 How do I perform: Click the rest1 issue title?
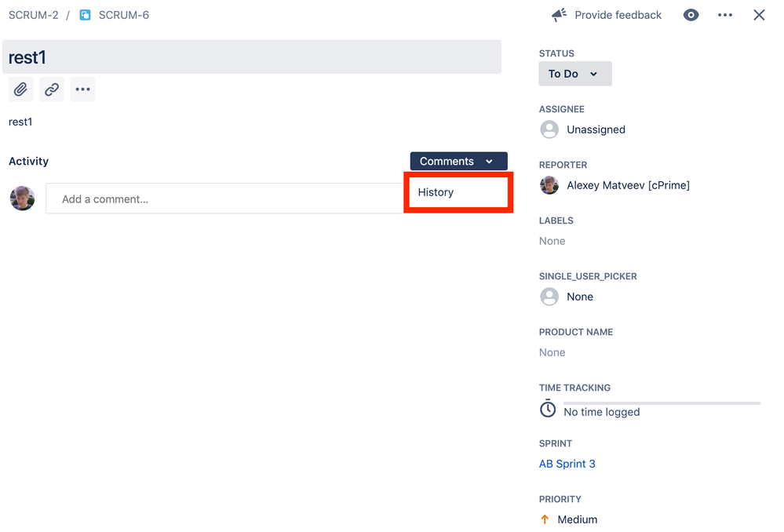tap(251, 57)
